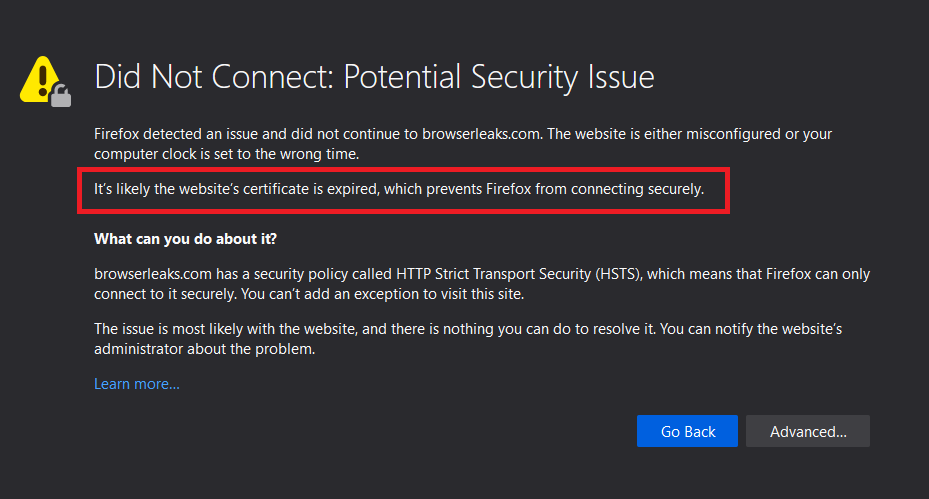This screenshot has height=499, width=929.
Task: Follow the Learn more... link
Action: (137, 384)
